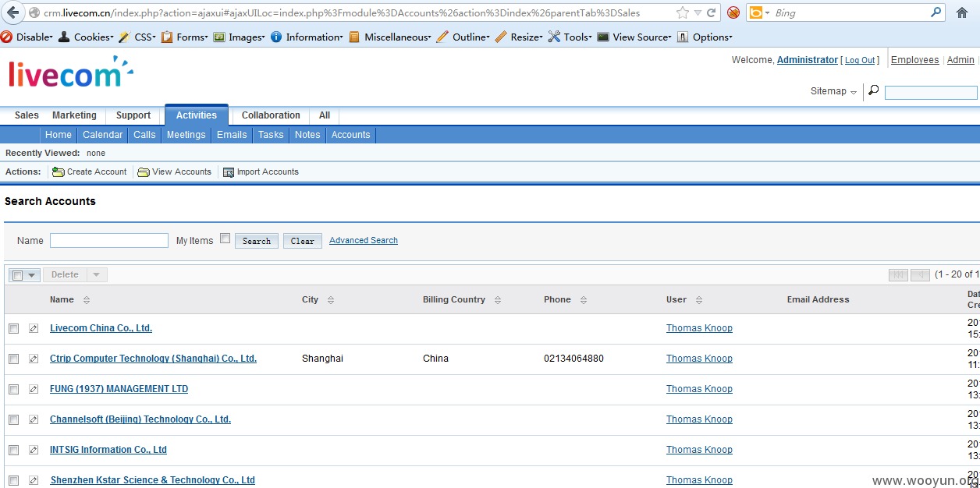Screen dimensions: 980x488
Task: Switch to the Marketing tab
Action: [x=74, y=115]
